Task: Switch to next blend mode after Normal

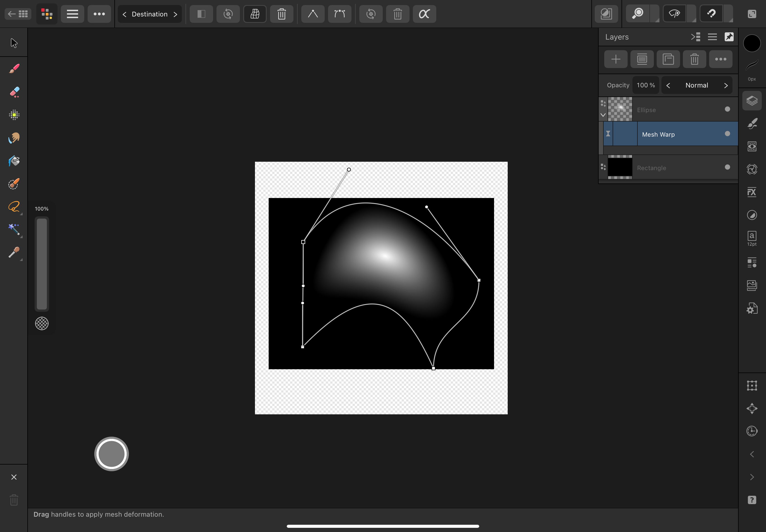Action: 726,85
